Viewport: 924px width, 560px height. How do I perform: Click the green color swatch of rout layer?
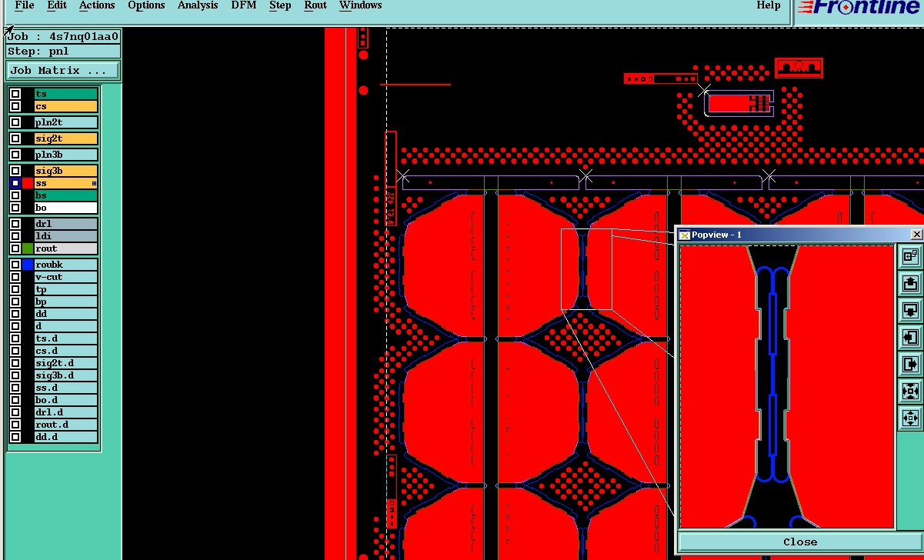(28, 248)
